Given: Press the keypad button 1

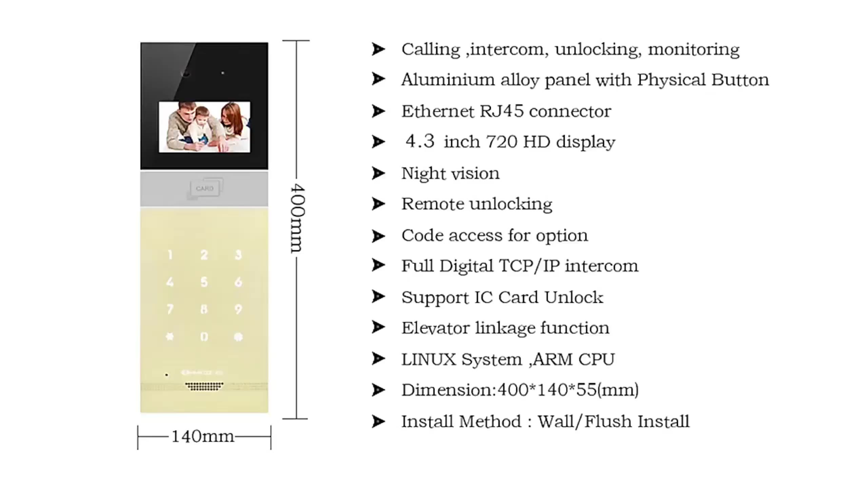Looking at the screenshot, I should click(169, 255).
